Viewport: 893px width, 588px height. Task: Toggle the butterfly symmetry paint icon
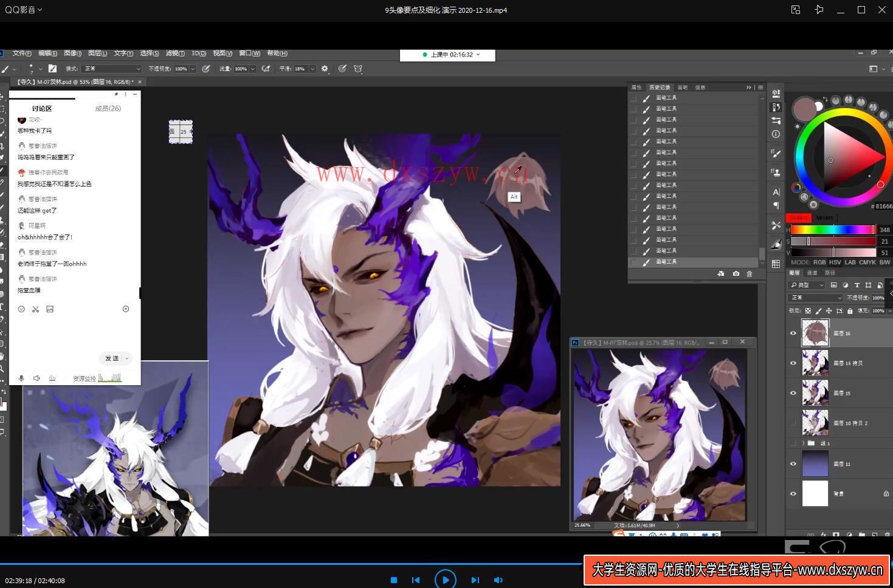click(358, 69)
